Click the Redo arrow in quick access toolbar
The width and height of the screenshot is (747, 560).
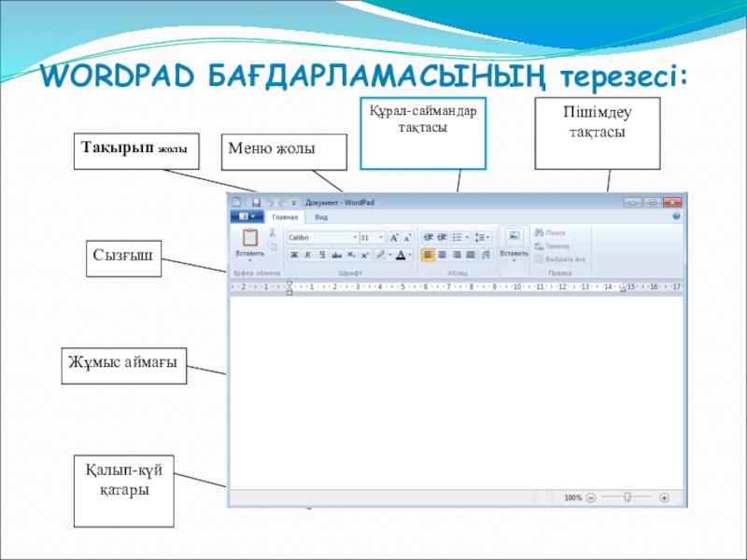coord(283,202)
